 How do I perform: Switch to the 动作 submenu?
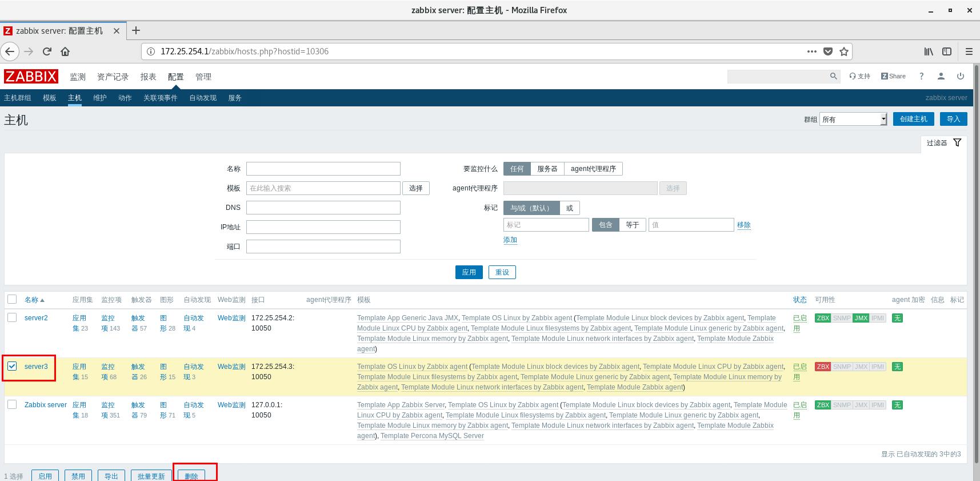[125, 98]
